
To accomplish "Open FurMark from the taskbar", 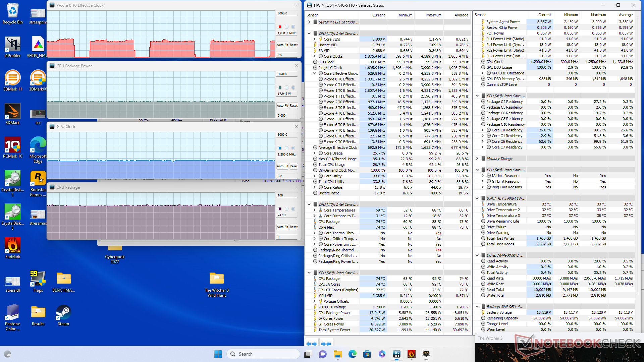I will coord(412,354).
